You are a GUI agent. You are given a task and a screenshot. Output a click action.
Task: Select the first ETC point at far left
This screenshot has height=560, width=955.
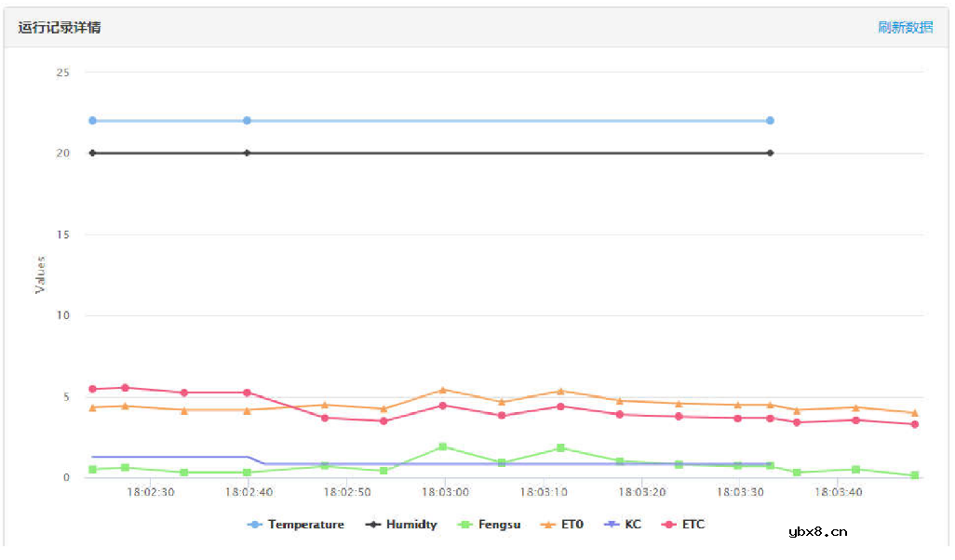point(92,389)
